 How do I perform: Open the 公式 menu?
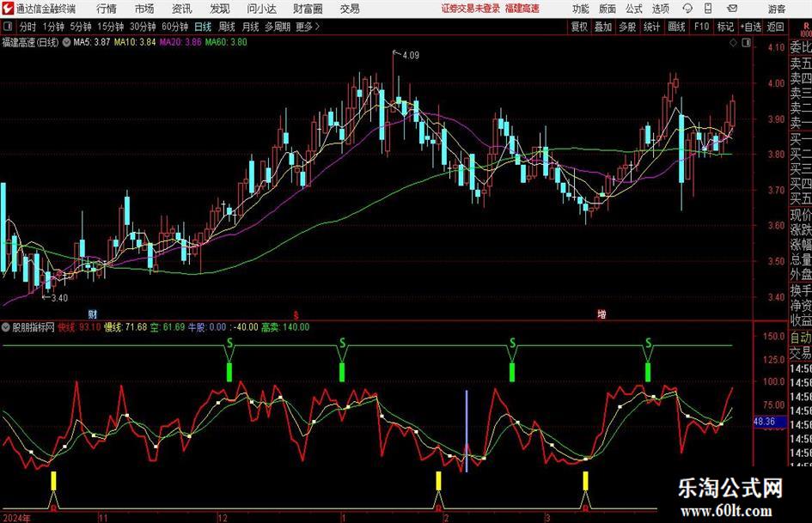tap(634, 9)
